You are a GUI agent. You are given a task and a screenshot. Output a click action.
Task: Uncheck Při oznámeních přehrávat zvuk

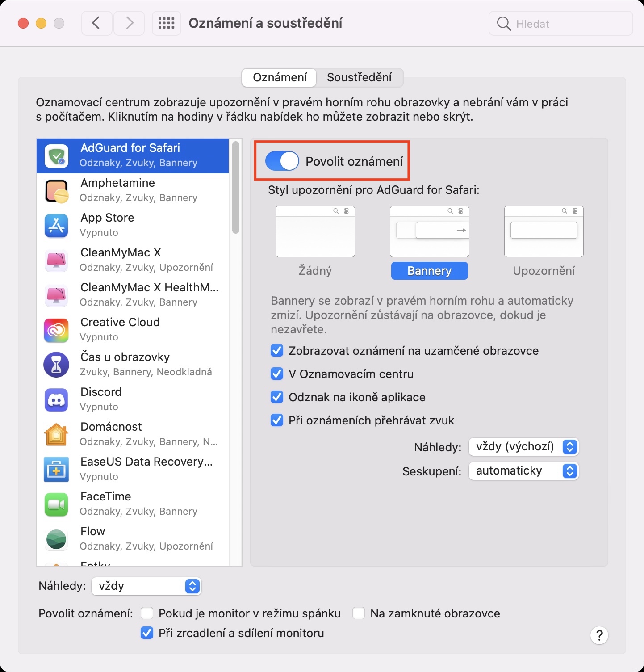(x=277, y=420)
